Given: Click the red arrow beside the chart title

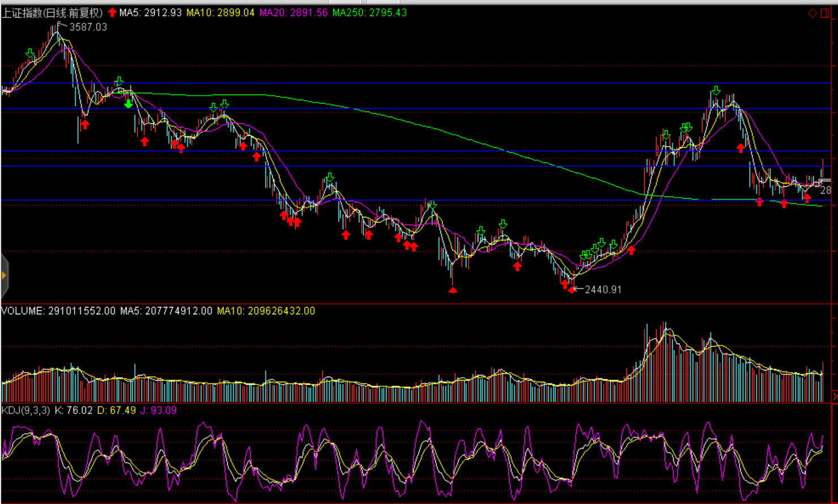Looking at the screenshot, I should 112,12.
